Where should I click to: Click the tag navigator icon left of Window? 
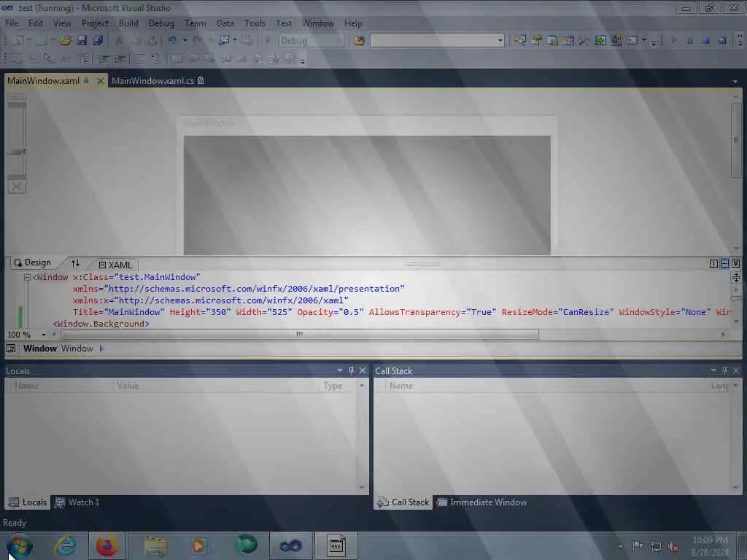click(x=12, y=349)
